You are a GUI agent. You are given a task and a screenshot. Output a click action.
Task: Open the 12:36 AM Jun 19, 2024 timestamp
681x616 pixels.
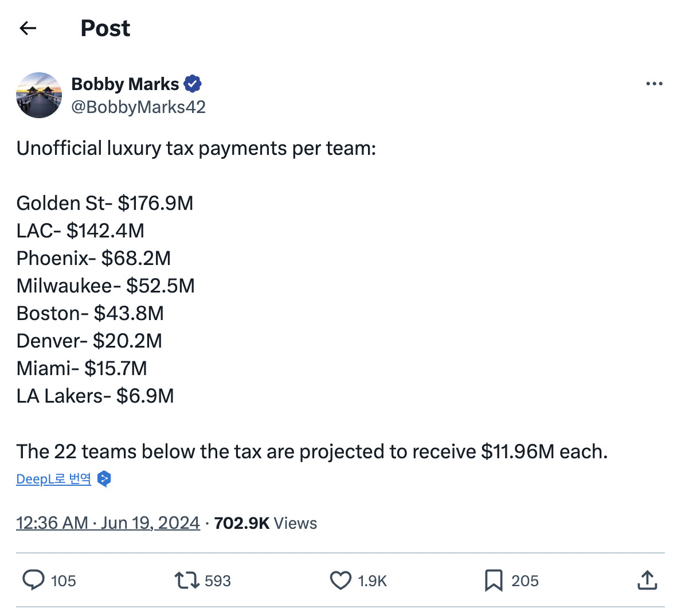tap(108, 523)
